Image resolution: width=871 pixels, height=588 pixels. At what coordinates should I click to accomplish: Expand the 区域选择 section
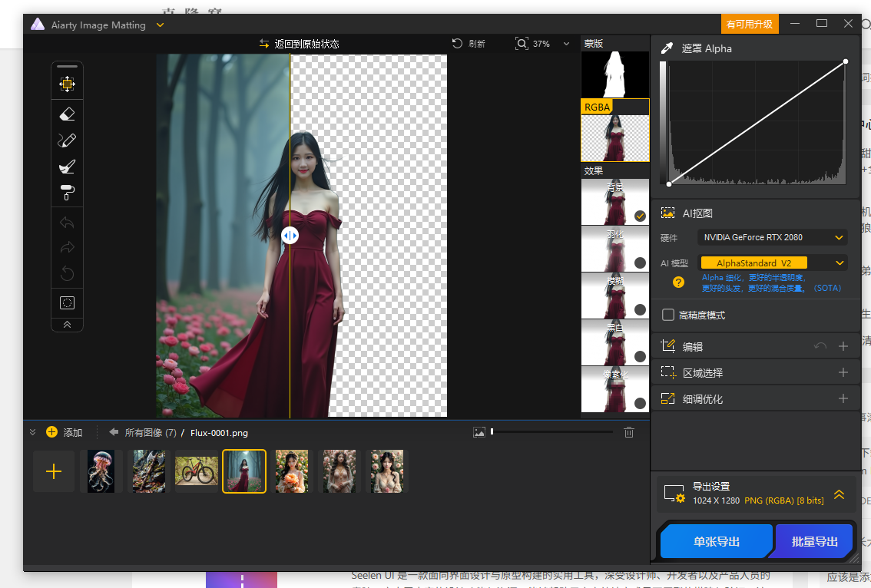pos(843,372)
